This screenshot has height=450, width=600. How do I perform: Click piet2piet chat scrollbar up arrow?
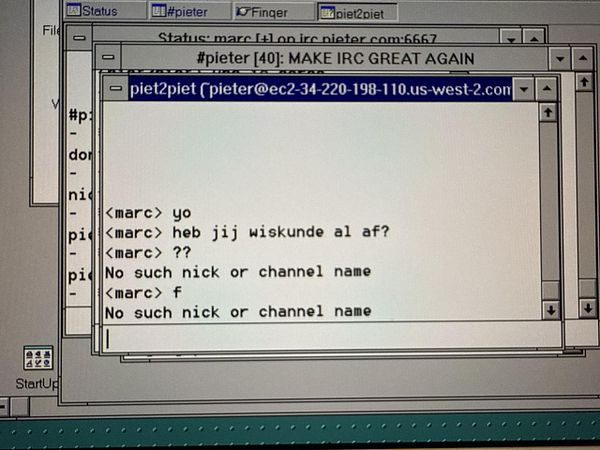tap(548, 112)
